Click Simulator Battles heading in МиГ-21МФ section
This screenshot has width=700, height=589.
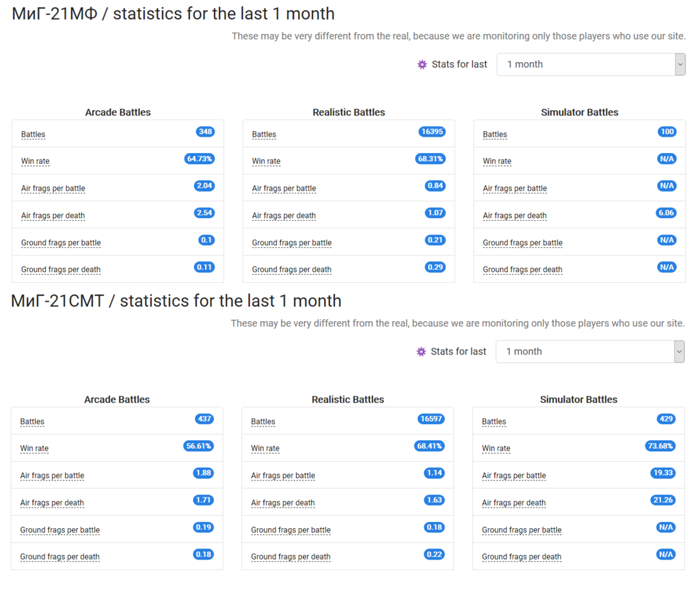click(x=579, y=112)
